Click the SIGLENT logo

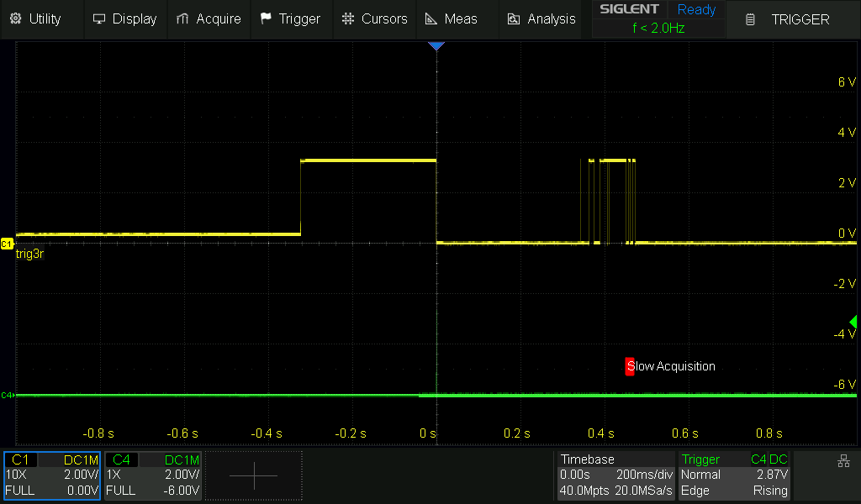click(629, 10)
